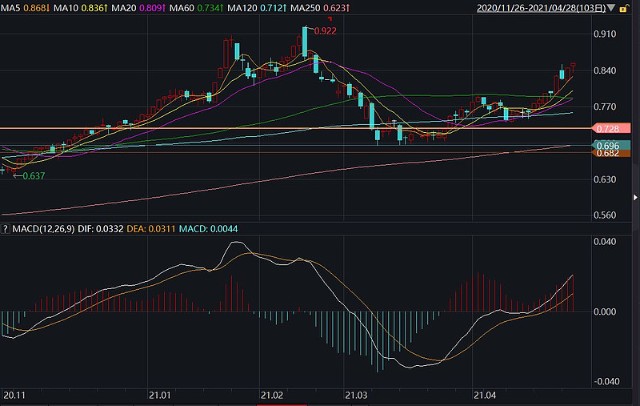Click the 0.637 low price marker

point(33,176)
